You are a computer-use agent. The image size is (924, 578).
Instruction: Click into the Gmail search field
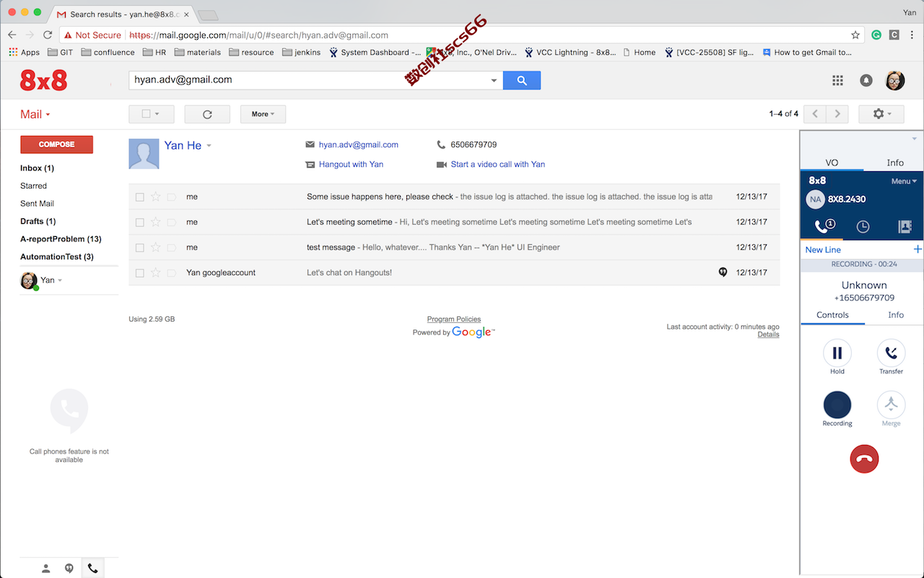[x=308, y=80]
